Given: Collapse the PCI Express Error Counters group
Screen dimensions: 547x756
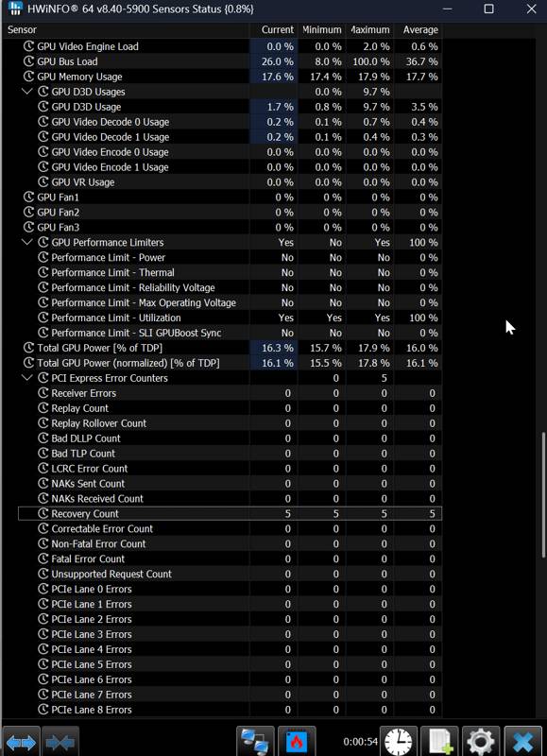Looking at the screenshot, I should click(x=27, y=377).
